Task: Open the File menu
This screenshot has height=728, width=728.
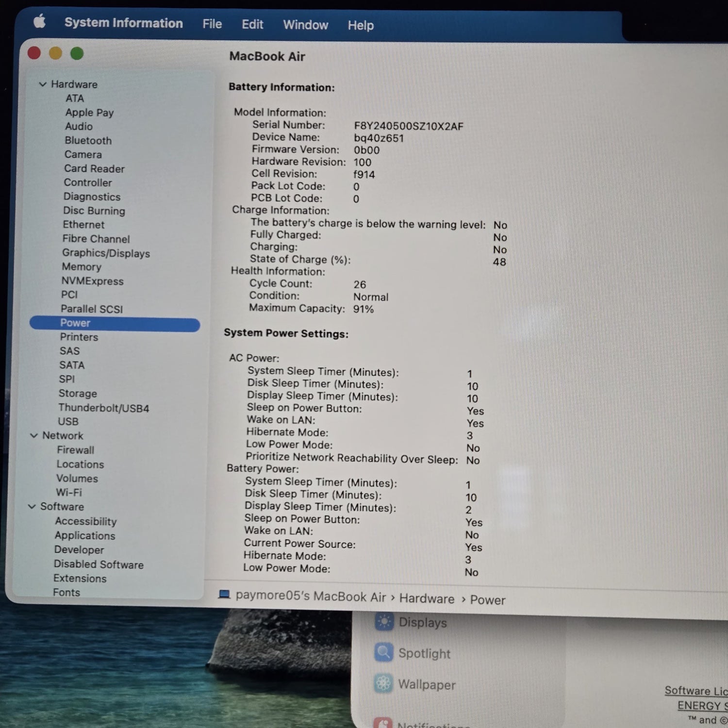Action: (212, 24)
